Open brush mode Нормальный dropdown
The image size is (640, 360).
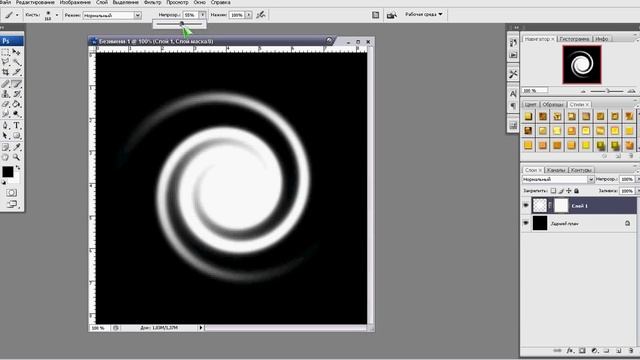(x=138, y=15)
